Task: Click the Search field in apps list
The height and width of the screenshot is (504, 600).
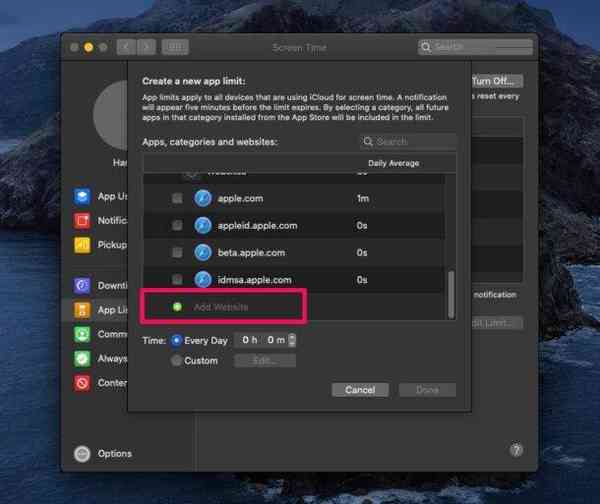Action: [x=408, y=142]
